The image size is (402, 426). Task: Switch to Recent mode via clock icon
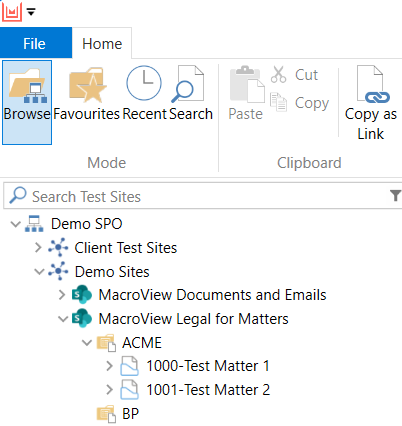pos(144,83)
